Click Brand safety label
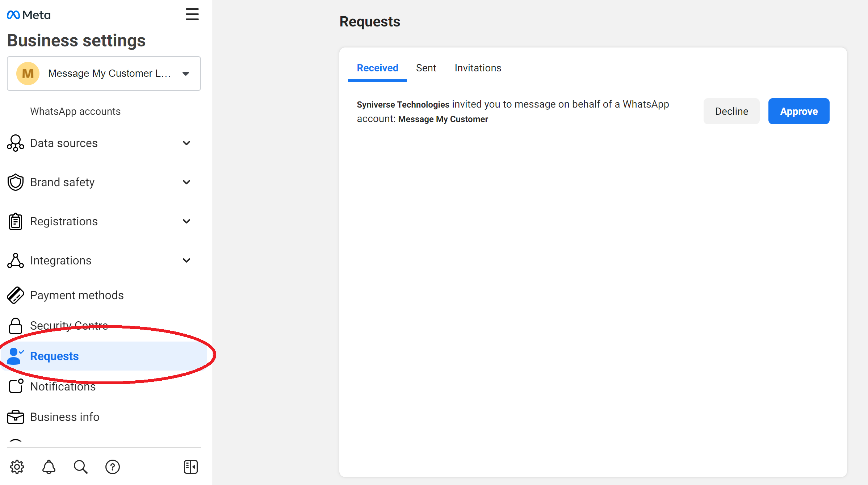The image size is (868, 485). 62,182
